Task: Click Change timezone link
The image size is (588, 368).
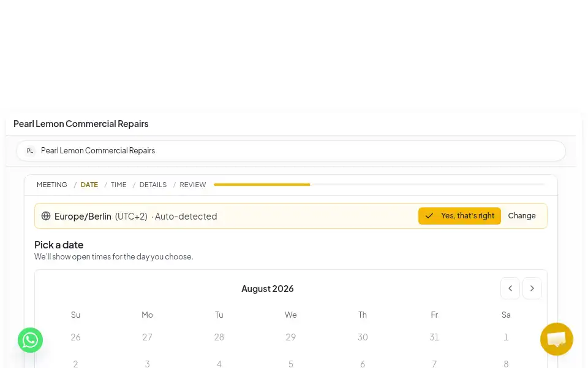Action: [522, 216]
